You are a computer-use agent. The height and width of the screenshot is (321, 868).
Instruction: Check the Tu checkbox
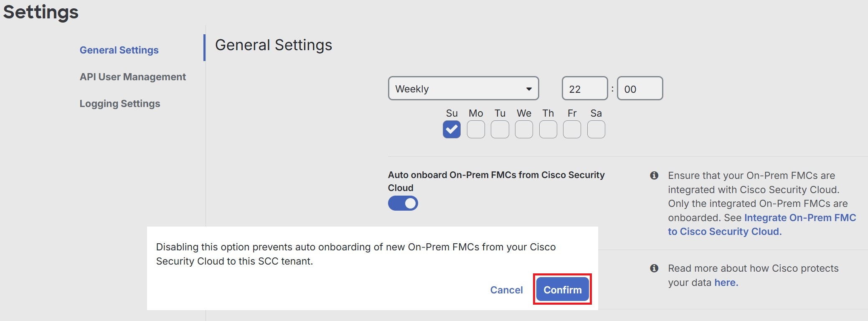pyautogui.click(x=500, y=129)
